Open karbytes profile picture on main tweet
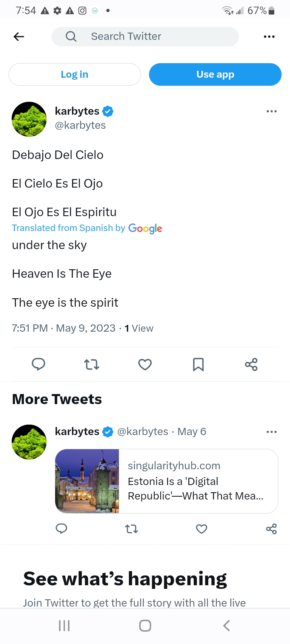290x644 pixels. click(x=29, y=119)
